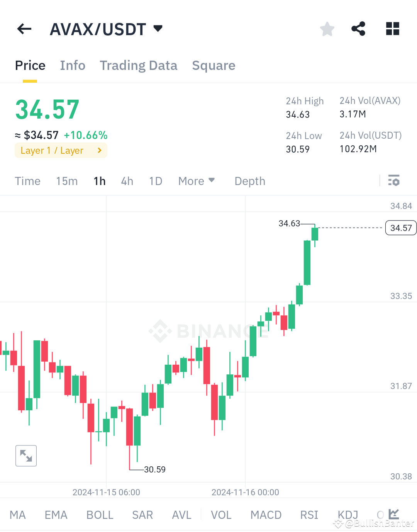Enable the BOLL indicator overlay
Viewport: 417px width, 532px height.
coord(100,515)
